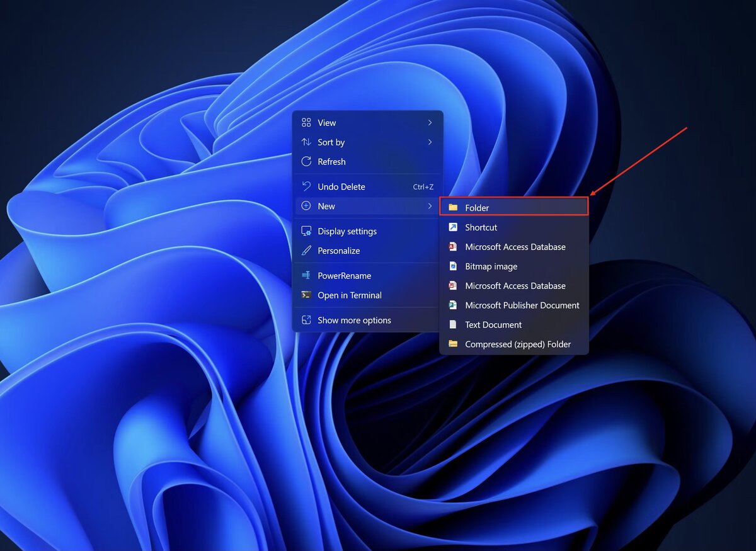Click Show more options
Screen dimensions: 756x551
[367, 321]
